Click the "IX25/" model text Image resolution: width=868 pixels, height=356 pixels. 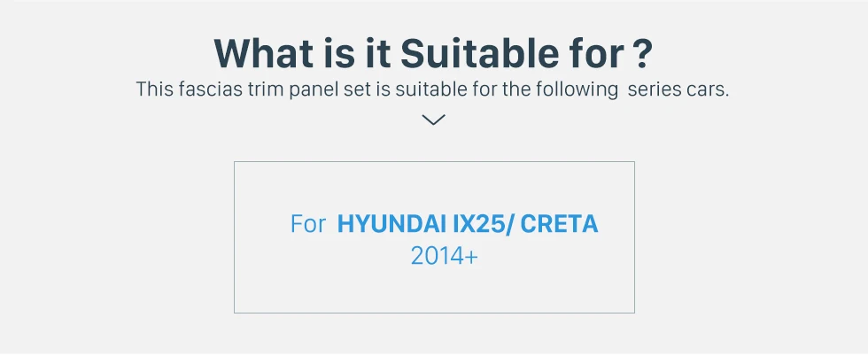pyautogui.click(x=484, y=224)
